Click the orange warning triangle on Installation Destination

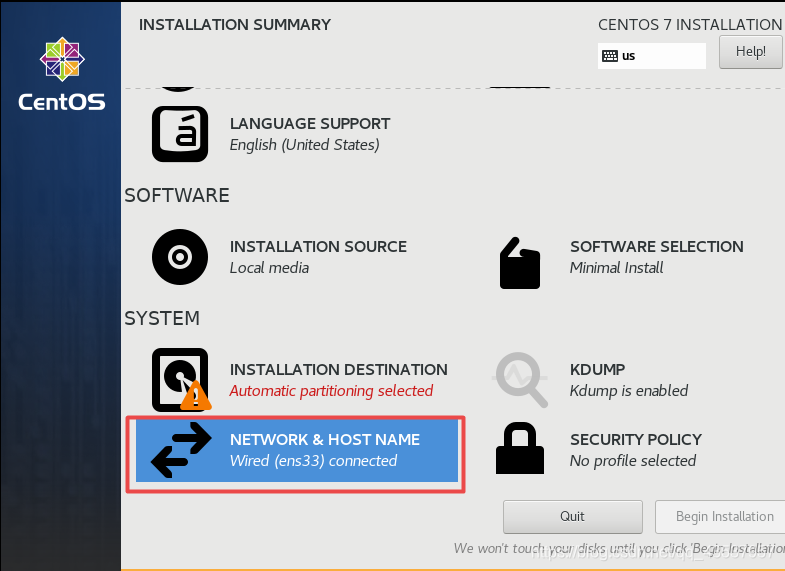coord(196,396)
